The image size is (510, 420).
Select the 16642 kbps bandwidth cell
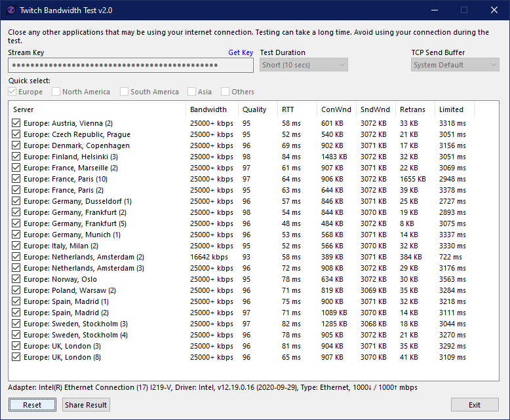[x=209, y=257]
